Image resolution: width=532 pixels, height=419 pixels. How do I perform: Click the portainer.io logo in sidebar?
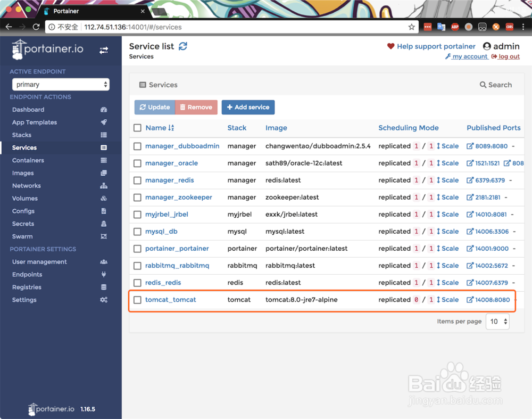click(47, 50)
